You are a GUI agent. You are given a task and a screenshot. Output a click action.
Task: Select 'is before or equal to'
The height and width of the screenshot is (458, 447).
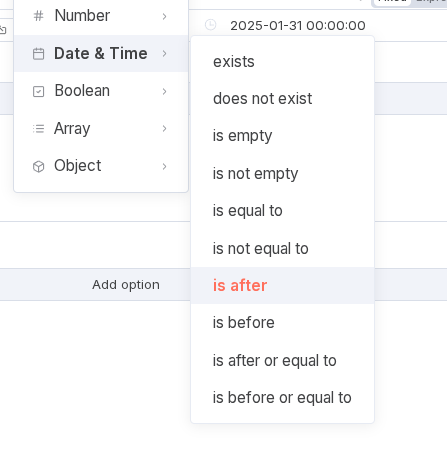pyautogui.click(x=282, y=398)
